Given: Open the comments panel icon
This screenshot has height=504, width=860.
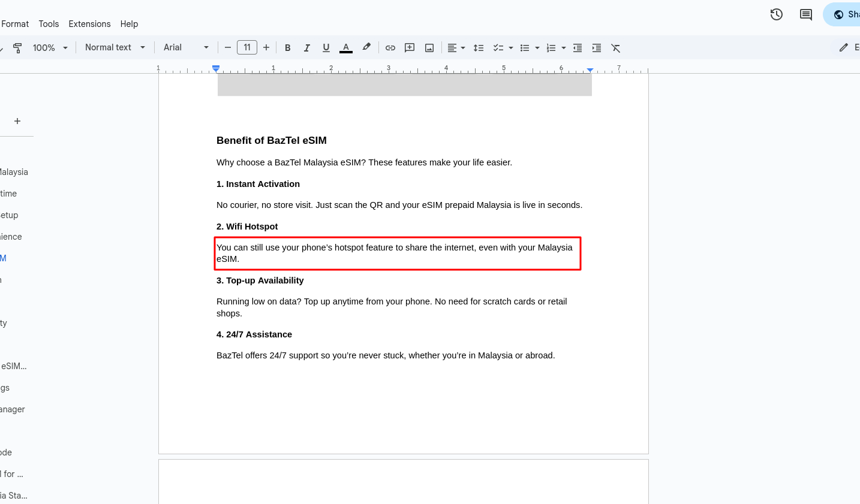Looking at the screenshot, I should 806,14.
